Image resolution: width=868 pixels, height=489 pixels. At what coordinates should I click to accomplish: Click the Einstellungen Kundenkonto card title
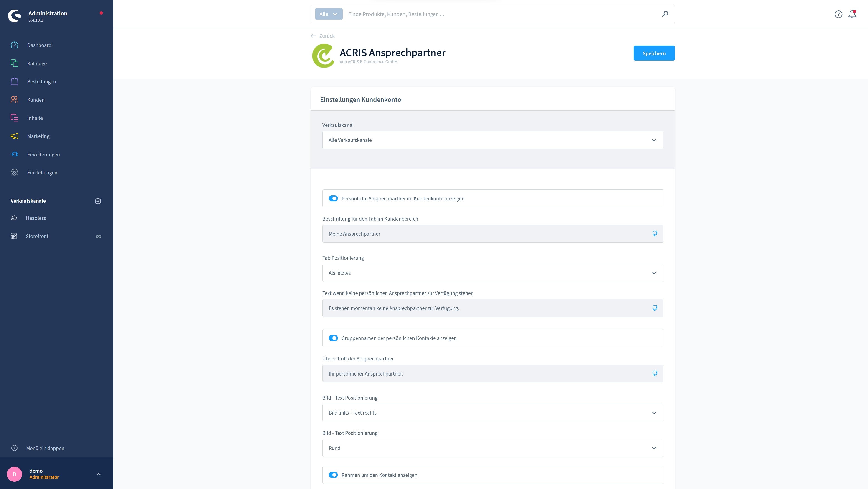pos(361,99)
